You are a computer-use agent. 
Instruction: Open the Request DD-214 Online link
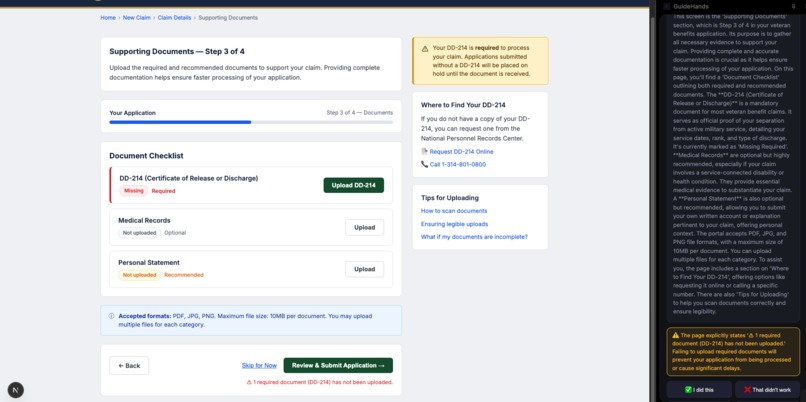click(462, 152)
